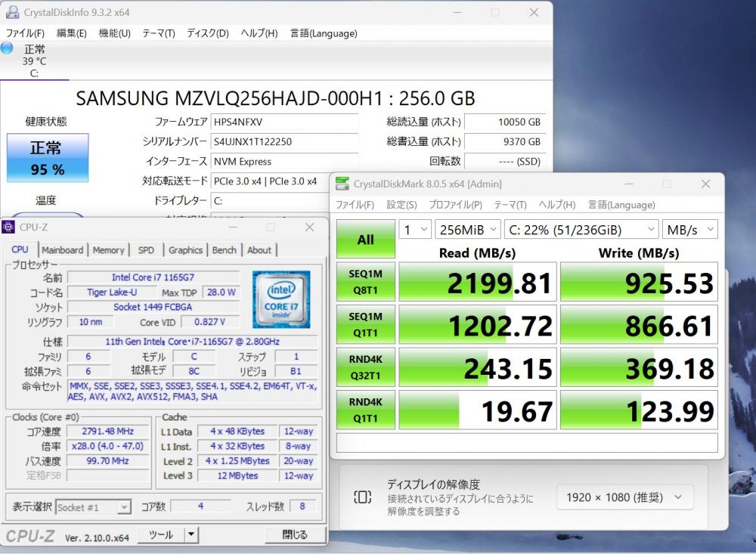Switch to the Bench tab in CPU-Z
This screenshot has height=554, width=756.
pyautogui.click(x=225, y=250)
